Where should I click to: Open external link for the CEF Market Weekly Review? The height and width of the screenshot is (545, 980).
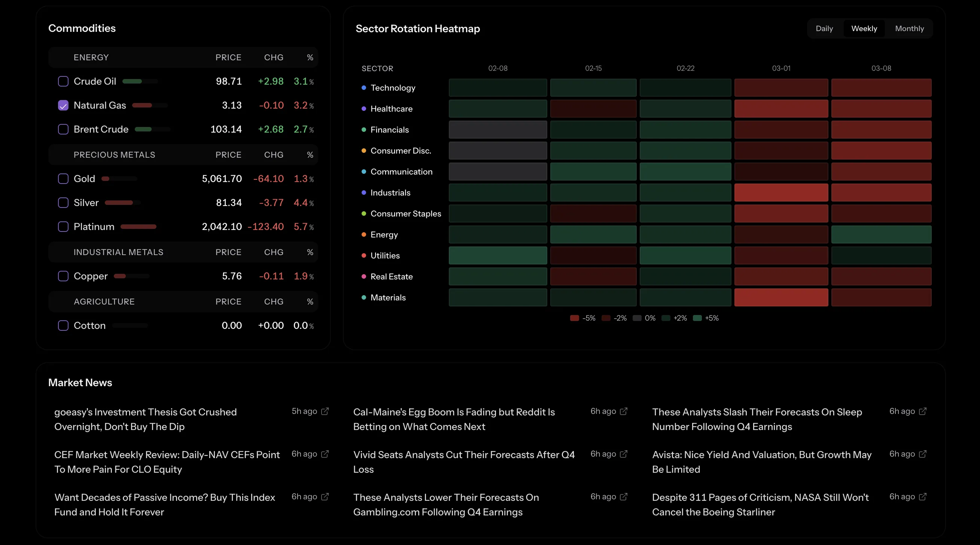pyautogui.click(x=325, y=454)
